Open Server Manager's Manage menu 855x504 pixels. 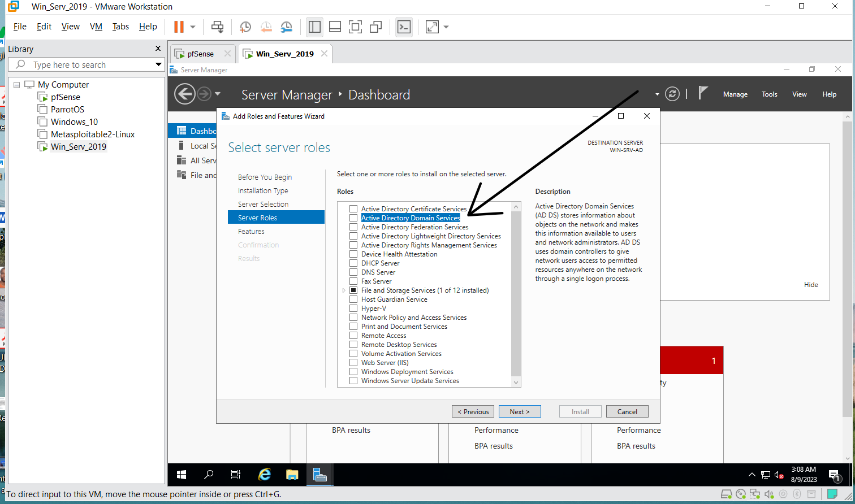coord(735,94)
